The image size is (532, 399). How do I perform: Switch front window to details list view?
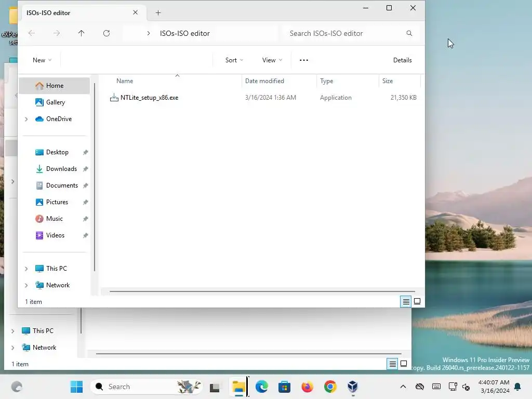pos(406,301)
